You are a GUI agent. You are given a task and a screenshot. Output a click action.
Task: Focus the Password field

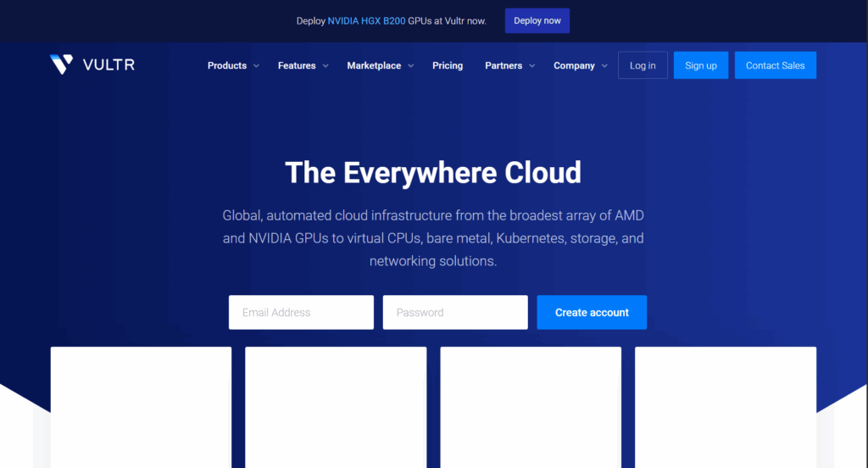tap(455, 312)
